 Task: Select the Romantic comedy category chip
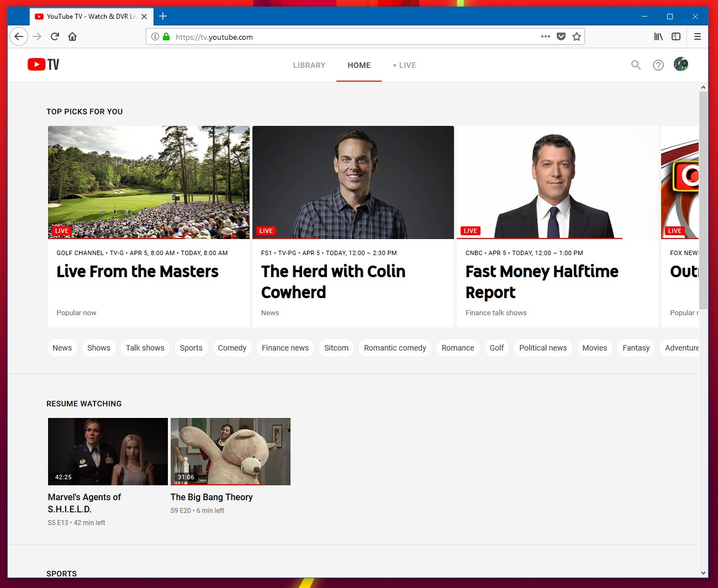pos(395,348)
